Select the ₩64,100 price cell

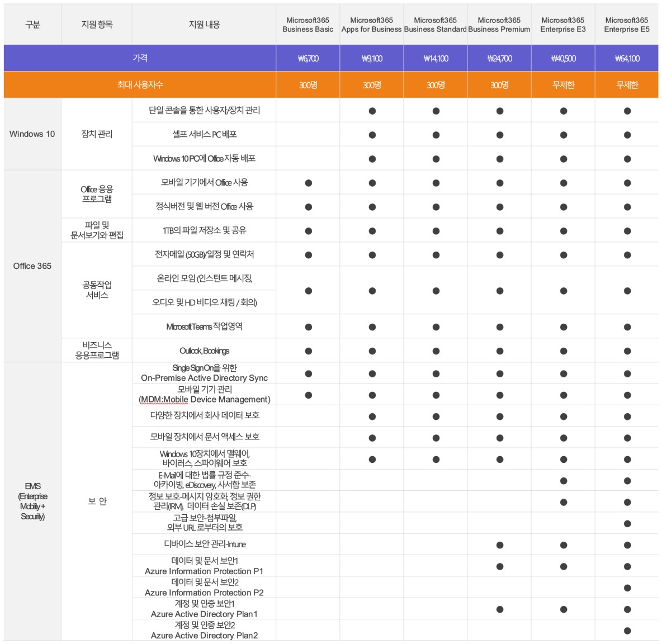point(627,58)
